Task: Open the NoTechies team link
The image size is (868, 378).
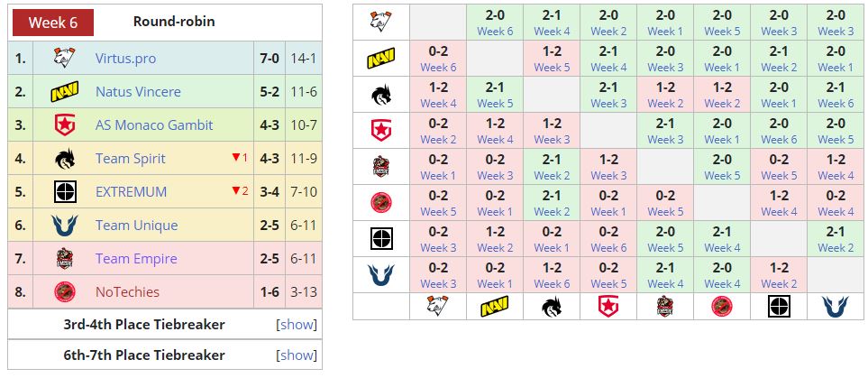Action: (x=127, y=292)
